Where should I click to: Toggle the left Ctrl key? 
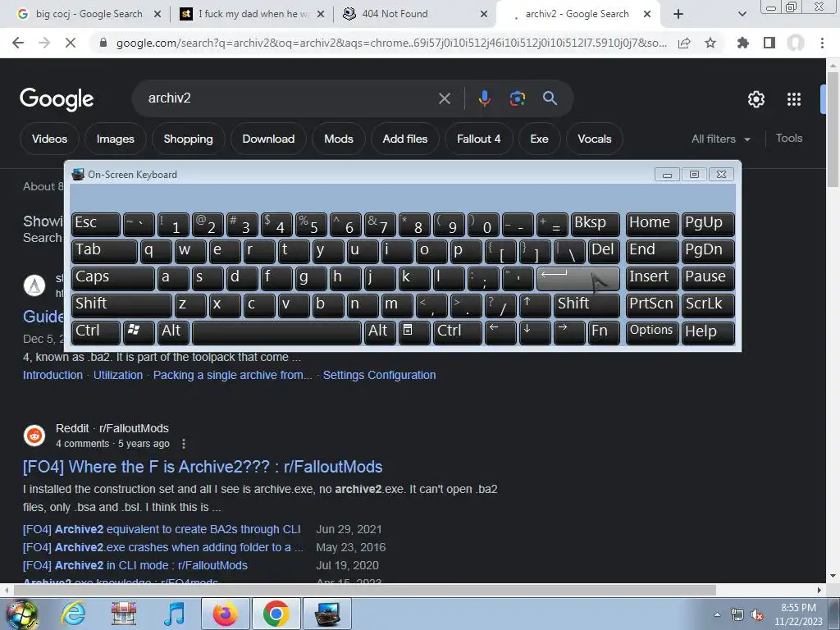pyautogui.click(x=95, y=331)
